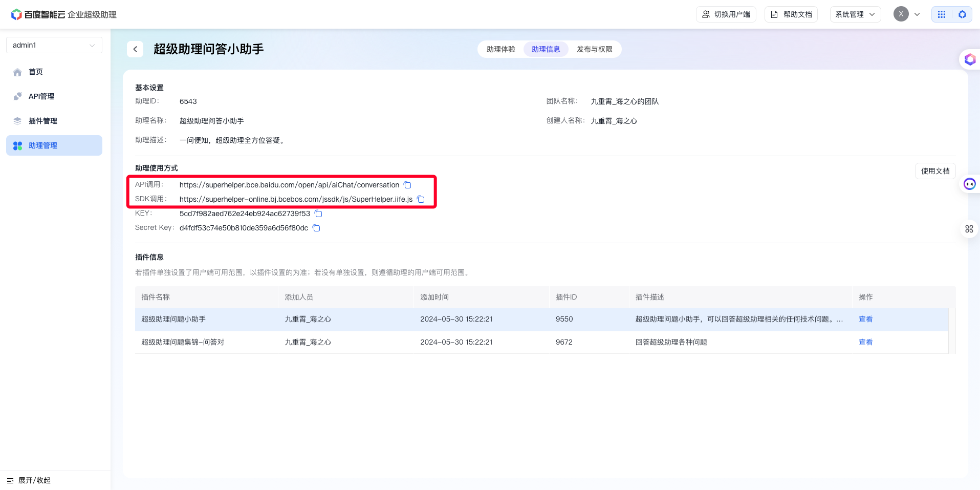Click the 切换用户端 button
980x490 pixels.
[x=726, y=14]
